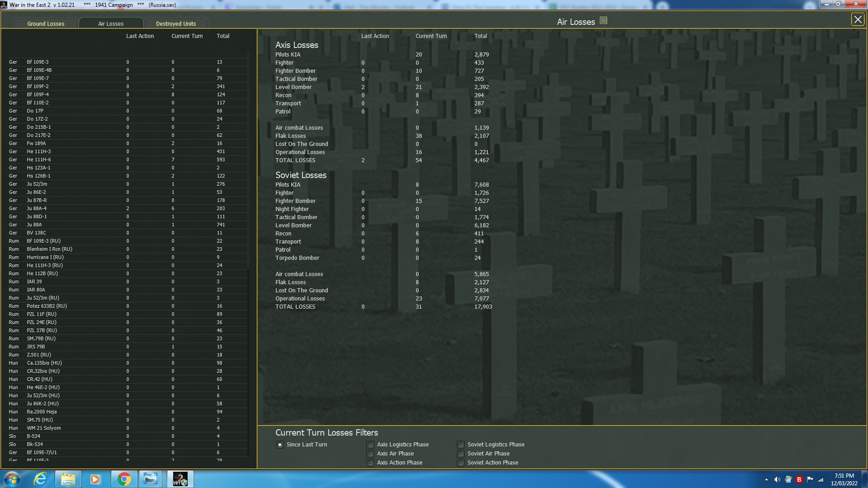Open the network signal tray icon
This screenshot has width=868, height=488.
click(821, 479)
